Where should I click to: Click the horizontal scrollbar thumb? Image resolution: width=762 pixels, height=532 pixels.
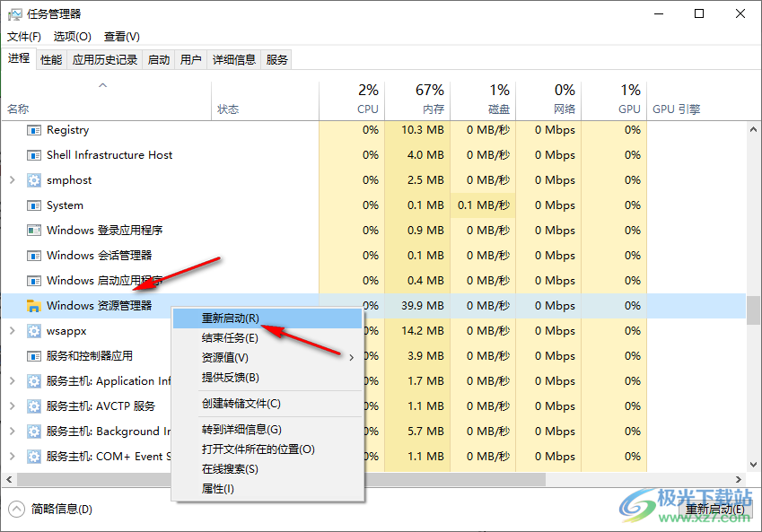(x=282, y=480)
